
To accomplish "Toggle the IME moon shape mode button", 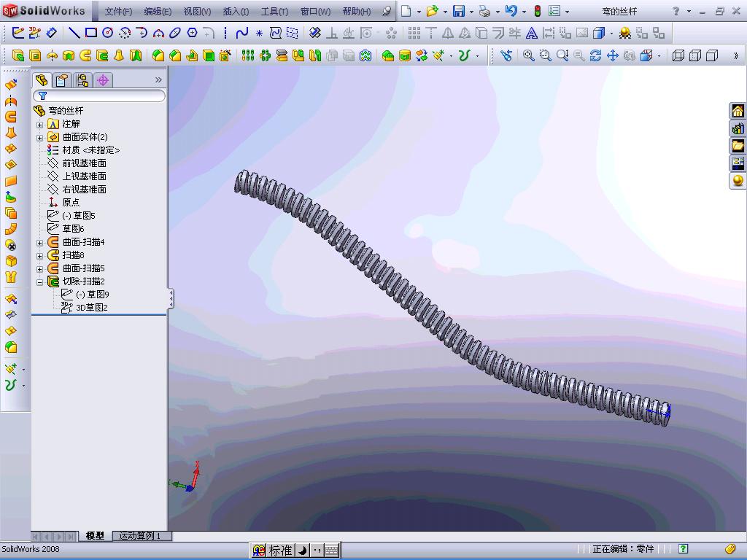I will click(302, 551).
